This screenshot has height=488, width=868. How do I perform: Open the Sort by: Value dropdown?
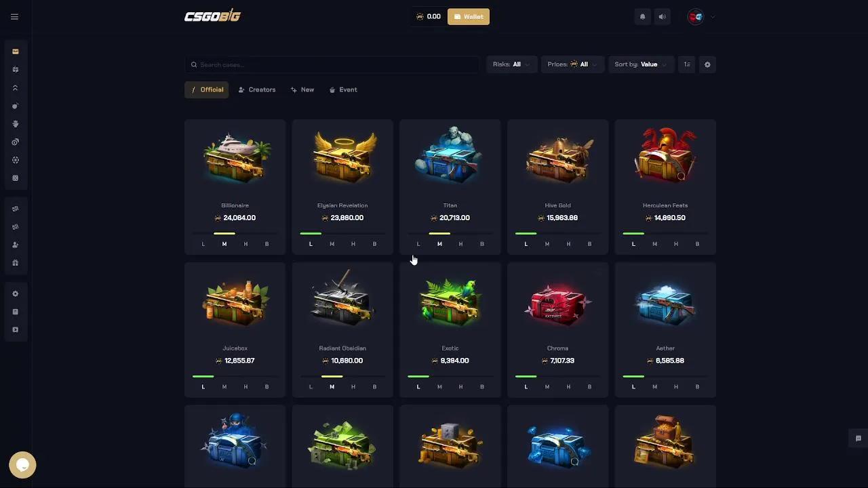coord(641,64)
